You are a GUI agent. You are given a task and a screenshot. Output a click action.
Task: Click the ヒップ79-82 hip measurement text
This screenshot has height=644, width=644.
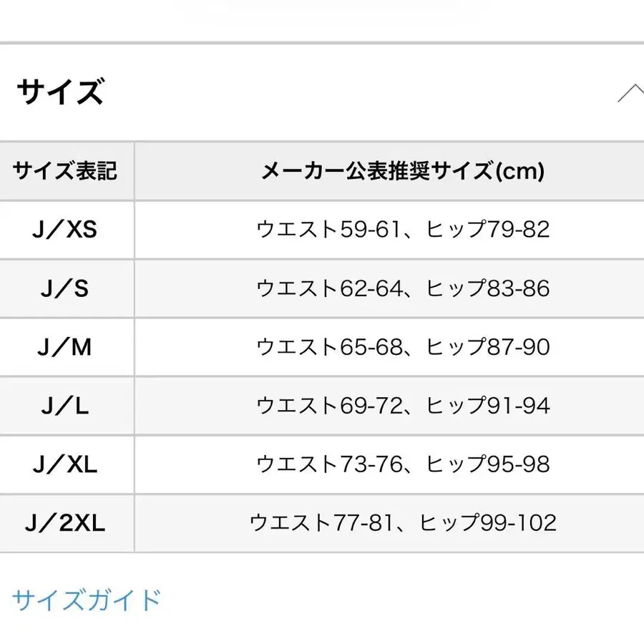[x=489, y=230]
